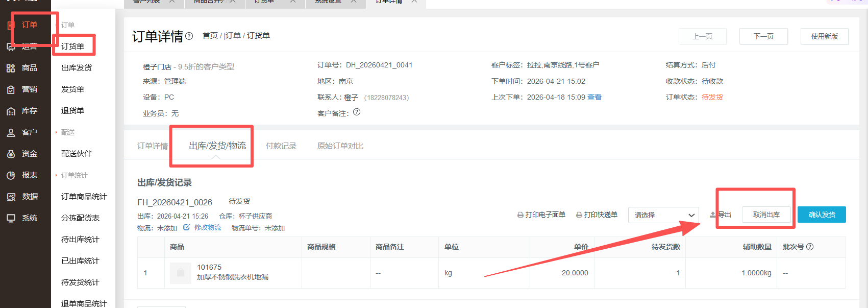Click the product thumbnail for item 101675
This screenshot has width=868, height=308.
click(x=181, y=273)
